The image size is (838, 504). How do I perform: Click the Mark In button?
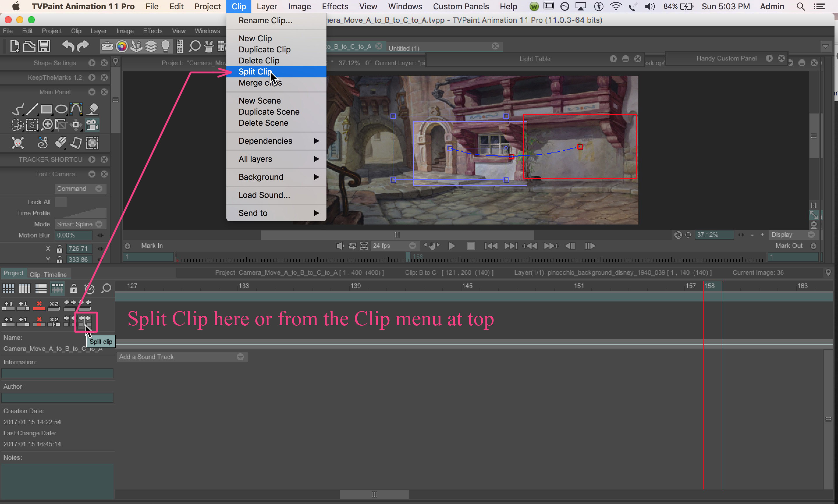coord(152,246)
